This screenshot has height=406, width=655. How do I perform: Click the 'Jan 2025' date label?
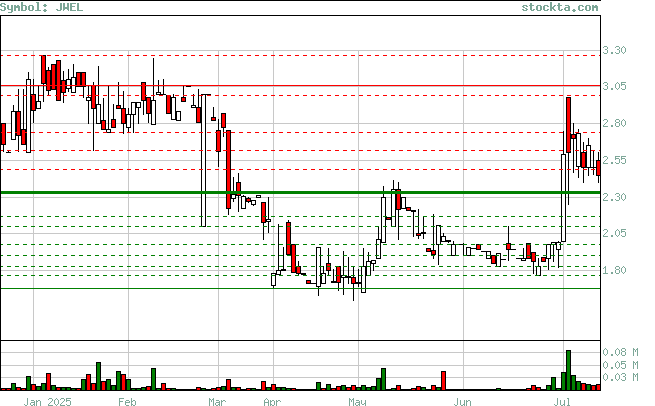tap(47, 402)
